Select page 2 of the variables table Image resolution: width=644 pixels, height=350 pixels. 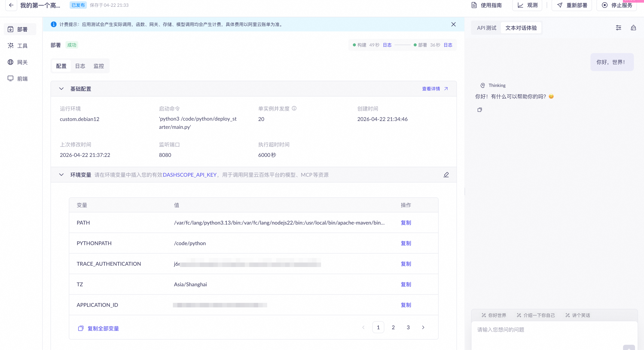coord(393,327)
